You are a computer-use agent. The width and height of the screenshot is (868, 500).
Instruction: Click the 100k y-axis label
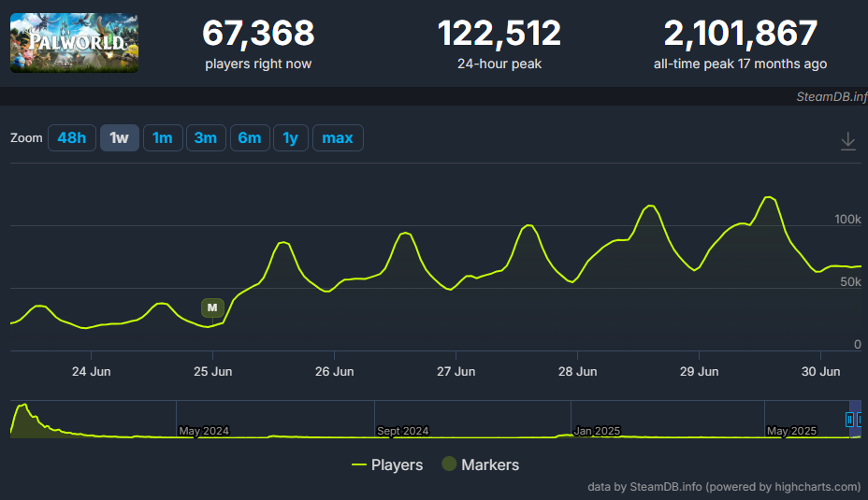(847, 220)
